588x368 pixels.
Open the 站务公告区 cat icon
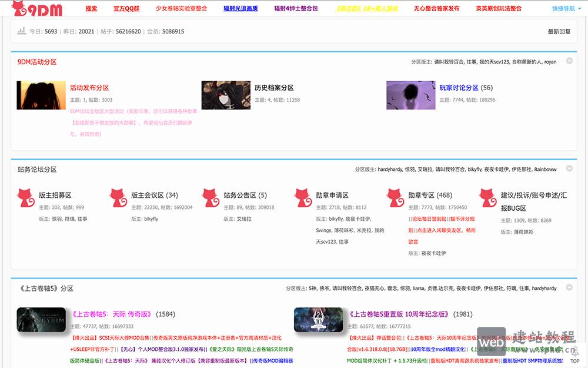click(211, 198)
